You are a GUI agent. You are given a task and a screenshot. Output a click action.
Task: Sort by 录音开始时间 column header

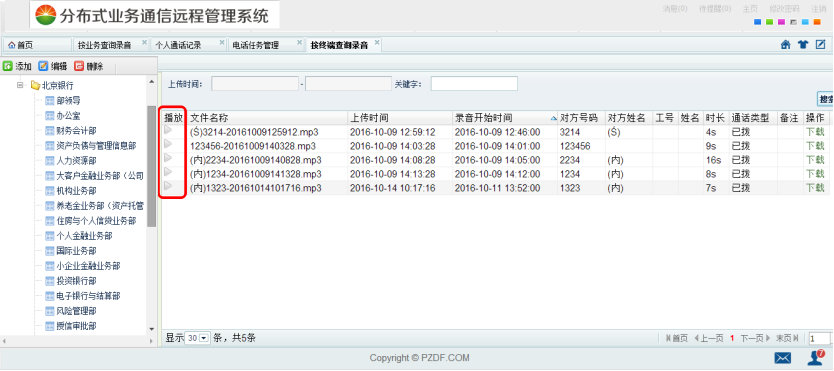[x=505, y=118]
